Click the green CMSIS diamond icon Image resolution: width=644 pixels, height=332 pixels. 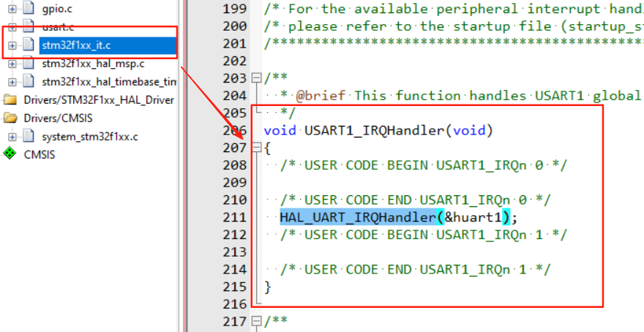coord(10,154)
